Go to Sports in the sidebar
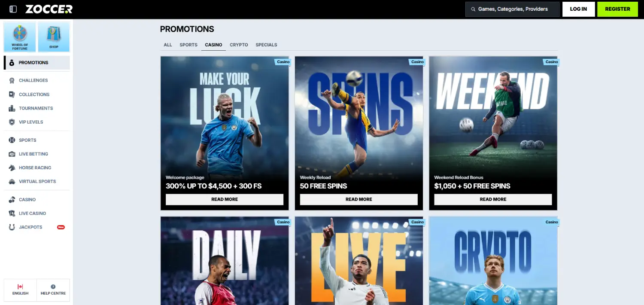644x305 pixels. pyautogui.click(x=37, y=140)
